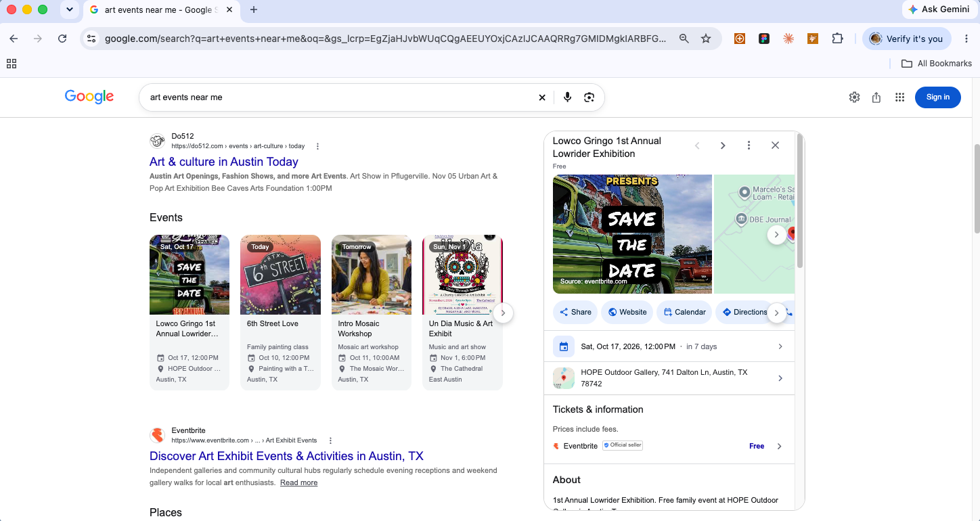Open Eventbrite Free ticket row
The height and width of the screenshot is (521, 980).
[x=669, y=446]
